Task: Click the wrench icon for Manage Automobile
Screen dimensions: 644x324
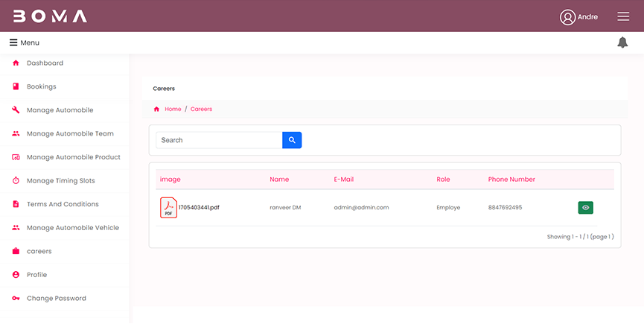Action: 16,110
